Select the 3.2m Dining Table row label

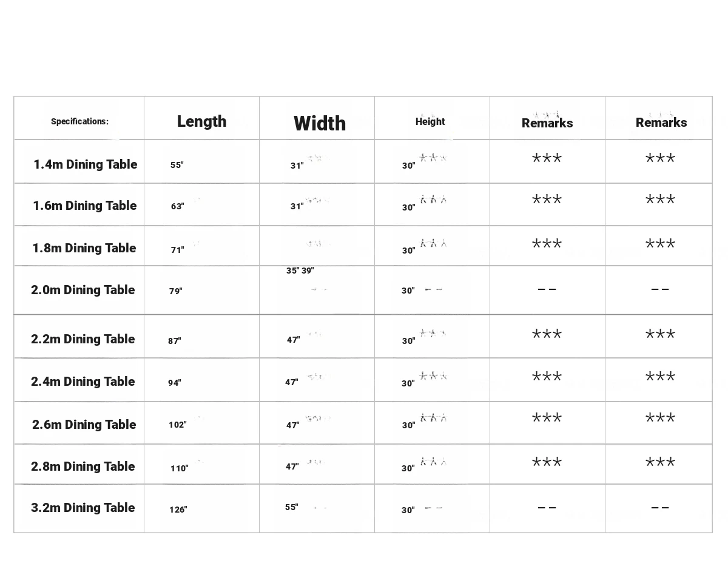pyautogui.click(x=83, y=508)
